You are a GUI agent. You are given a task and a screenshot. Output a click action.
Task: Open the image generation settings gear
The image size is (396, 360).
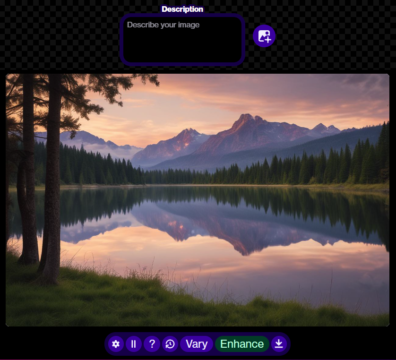116,344
